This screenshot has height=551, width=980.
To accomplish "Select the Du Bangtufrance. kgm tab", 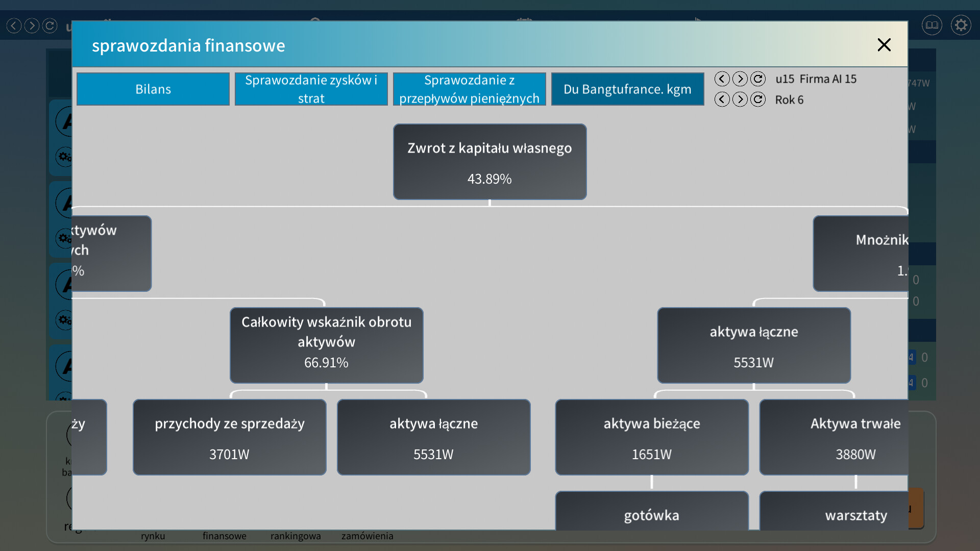I will [x=627, y=89].
